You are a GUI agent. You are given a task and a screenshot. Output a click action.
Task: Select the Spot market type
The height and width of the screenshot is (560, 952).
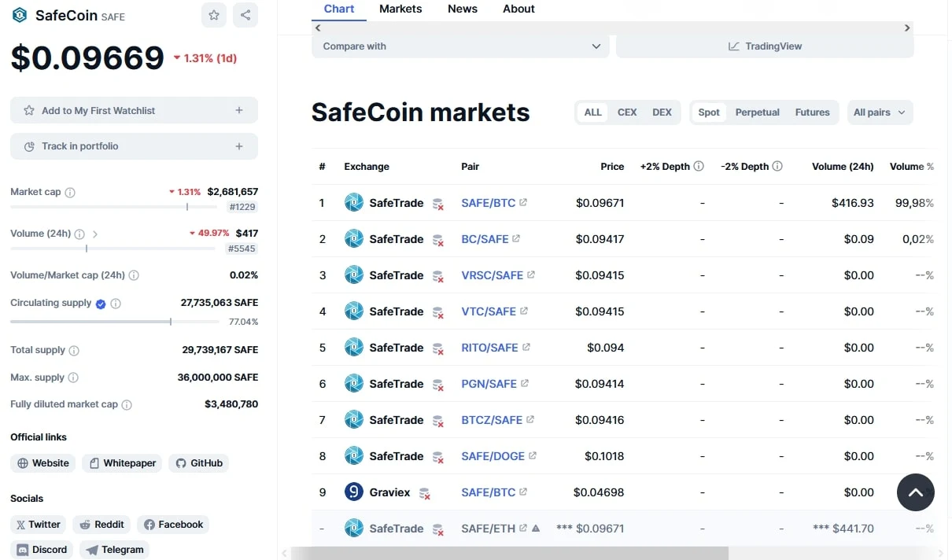tap(709, 112)
